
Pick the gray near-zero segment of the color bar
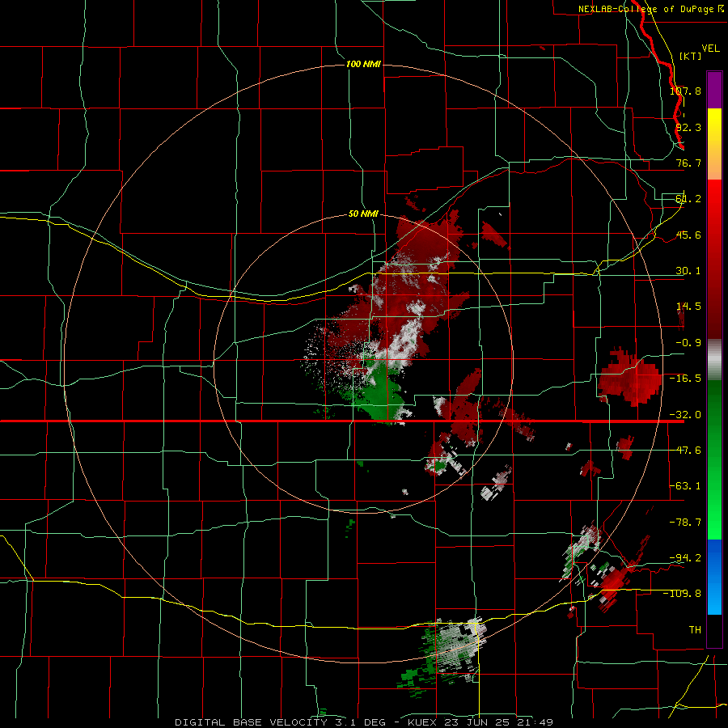714,360
